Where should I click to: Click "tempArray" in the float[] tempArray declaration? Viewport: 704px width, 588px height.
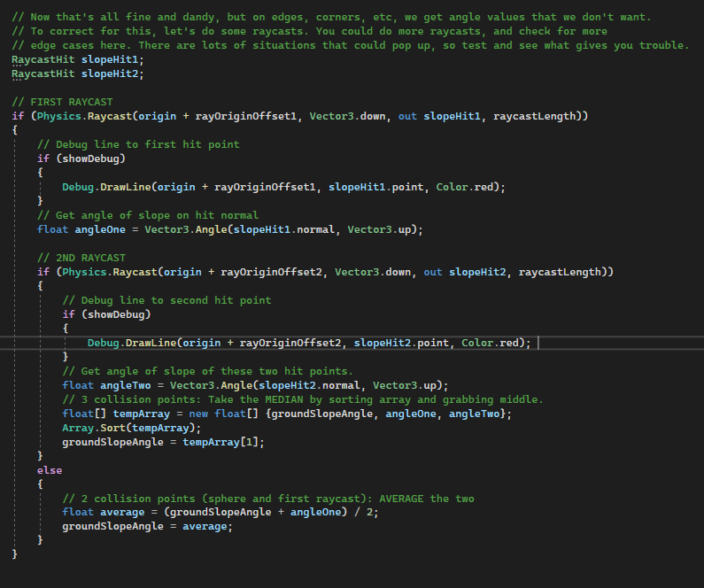click(x=142, y=414)
